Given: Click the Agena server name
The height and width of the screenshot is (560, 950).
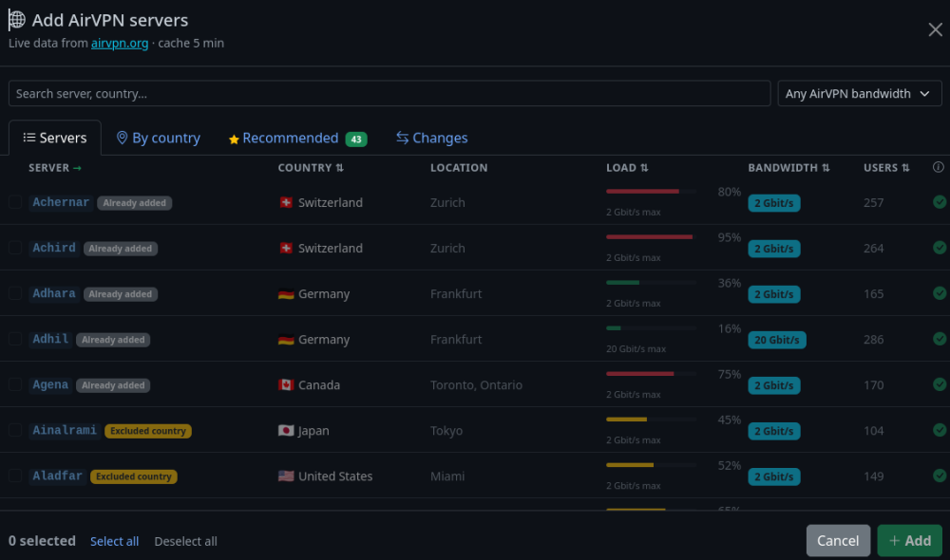Looking at the screenshot, I should click(50, 384).
